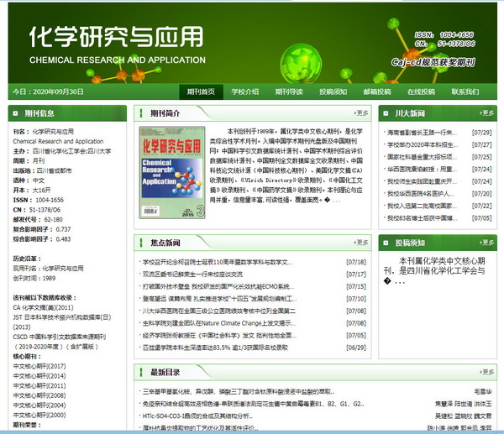
Task: Open the 邮箱投稿 navigation item
Action: coord(377,92)
